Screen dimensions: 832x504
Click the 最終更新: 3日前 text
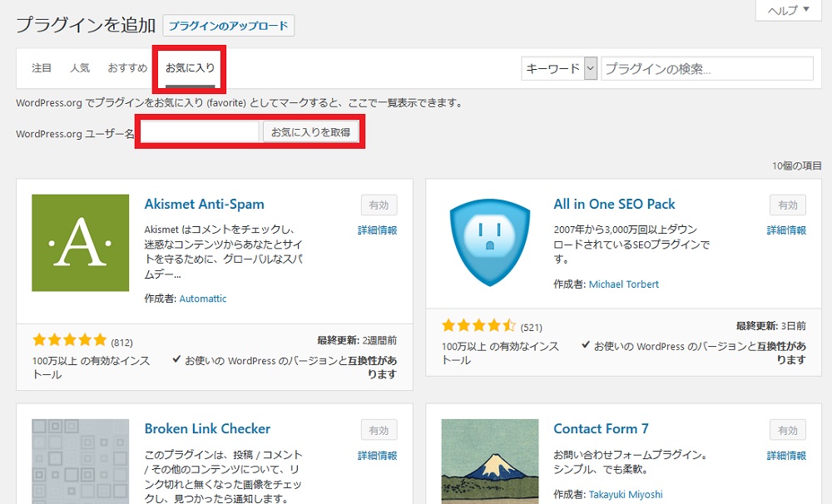(771, 326)
